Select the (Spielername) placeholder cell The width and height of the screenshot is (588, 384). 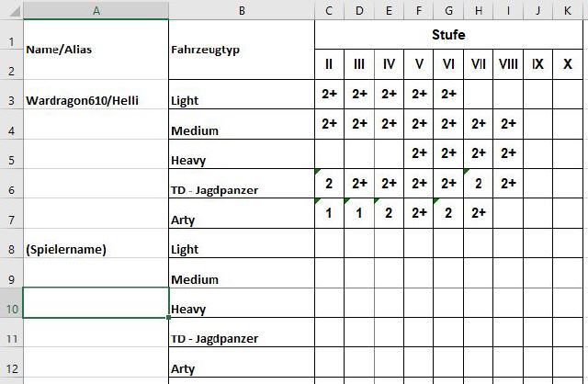(96, 249)
